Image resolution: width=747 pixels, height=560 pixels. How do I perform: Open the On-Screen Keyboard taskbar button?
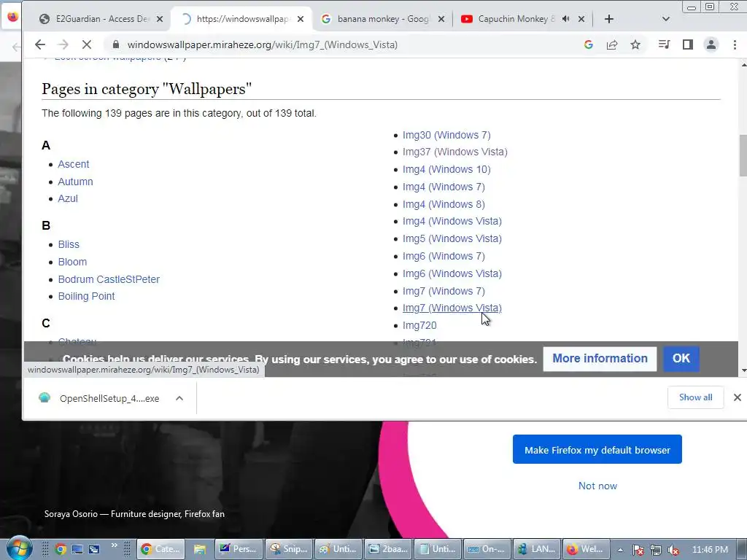pyautogui.click(x=487, y=549)
